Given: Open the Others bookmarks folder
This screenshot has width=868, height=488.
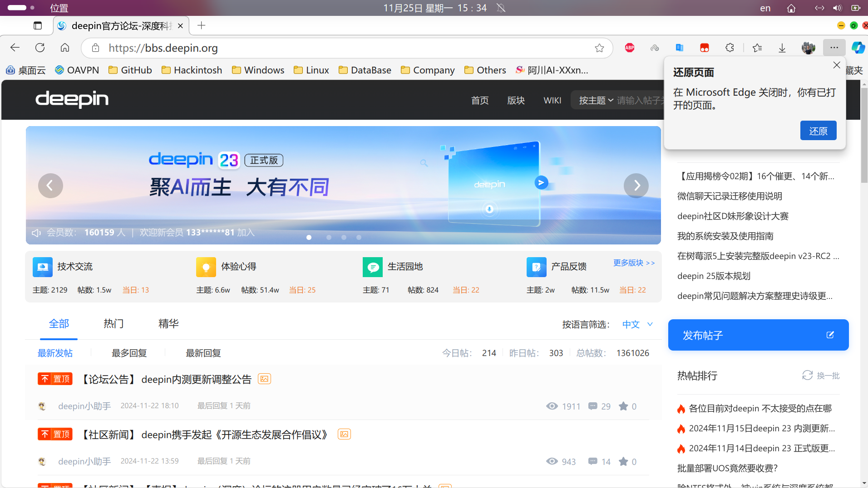Looking at the screenshot, I should point(485,70).
